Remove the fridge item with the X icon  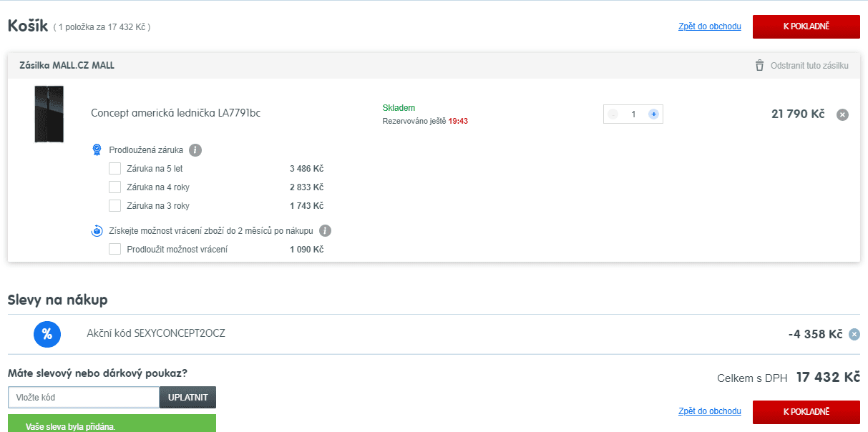pos(842,114)
